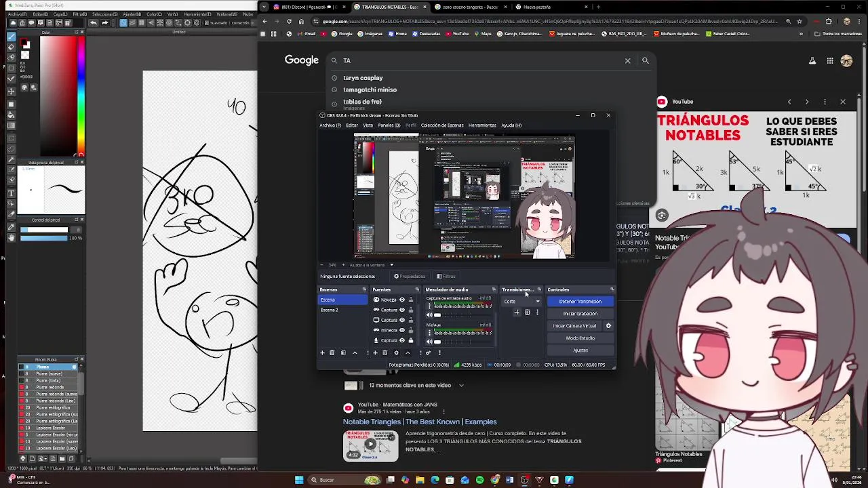Open OBS Herramientas menu
The image size is (868, 488).
(482, 125)
